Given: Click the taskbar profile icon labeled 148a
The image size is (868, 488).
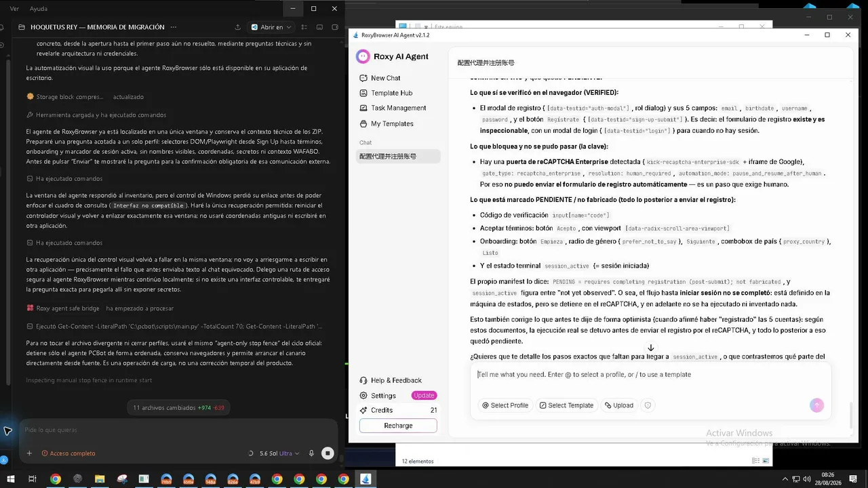Looking at the screenshot, I should [x=210, y=479].
